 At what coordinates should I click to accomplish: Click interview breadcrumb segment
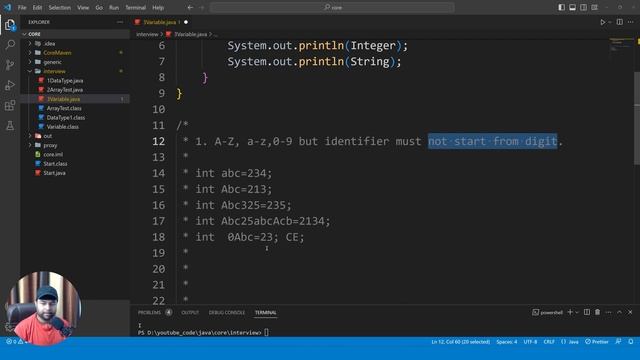(147, 34)
